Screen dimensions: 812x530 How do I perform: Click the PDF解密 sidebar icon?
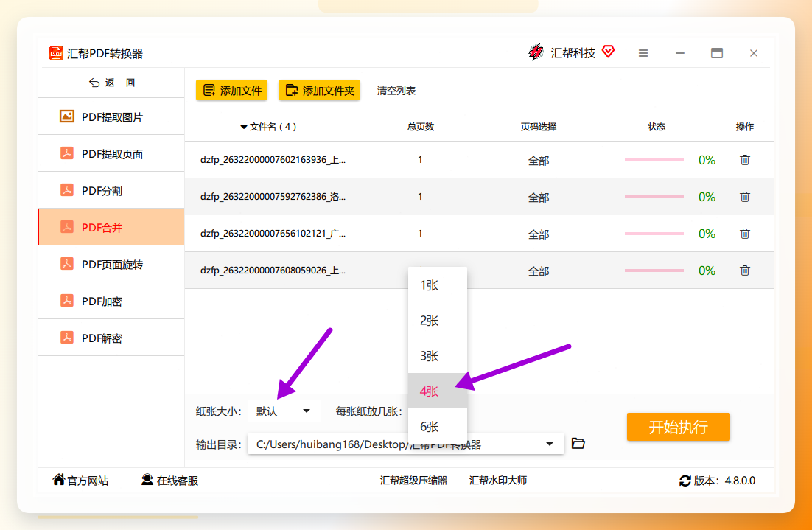67,338
